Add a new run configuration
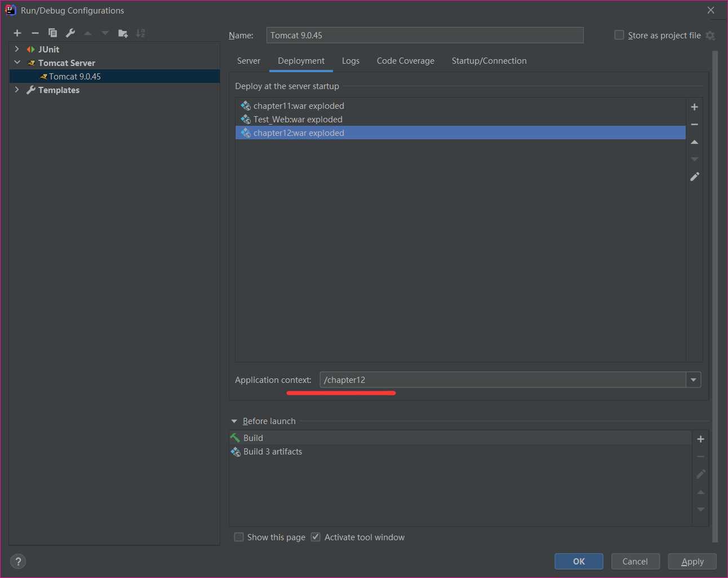 coord(17,33)
